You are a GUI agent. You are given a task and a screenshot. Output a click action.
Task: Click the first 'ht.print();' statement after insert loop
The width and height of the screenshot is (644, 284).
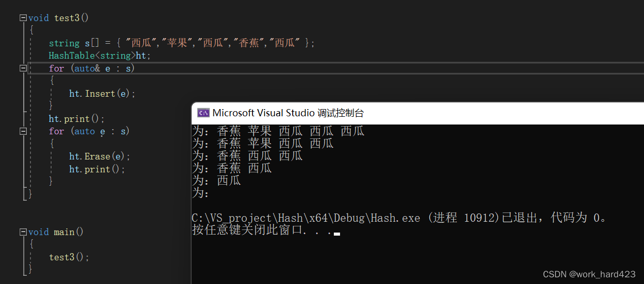point(77,119)
